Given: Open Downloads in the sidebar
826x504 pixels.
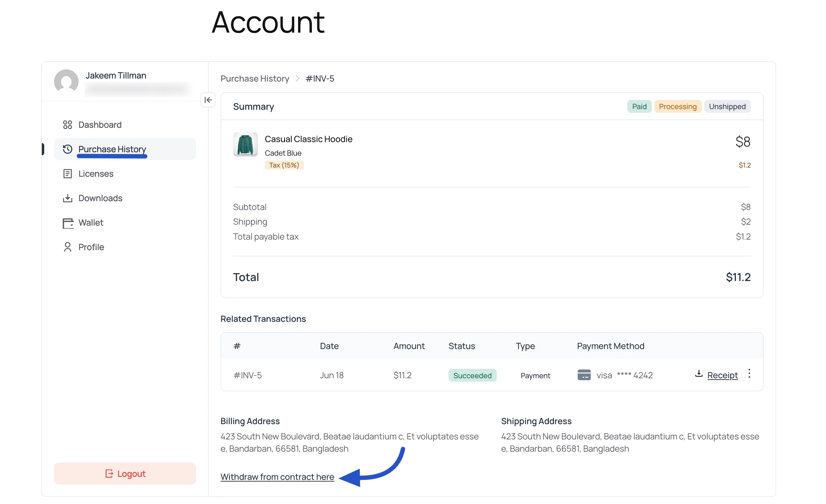Looking at the screenshot, I should (x=125, y=198).
